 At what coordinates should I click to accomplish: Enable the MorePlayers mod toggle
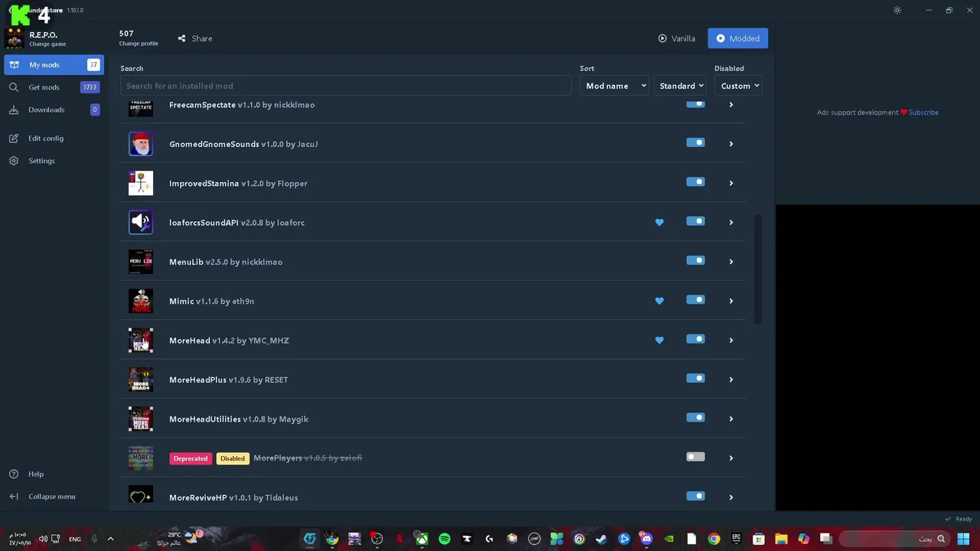[695, 457]
